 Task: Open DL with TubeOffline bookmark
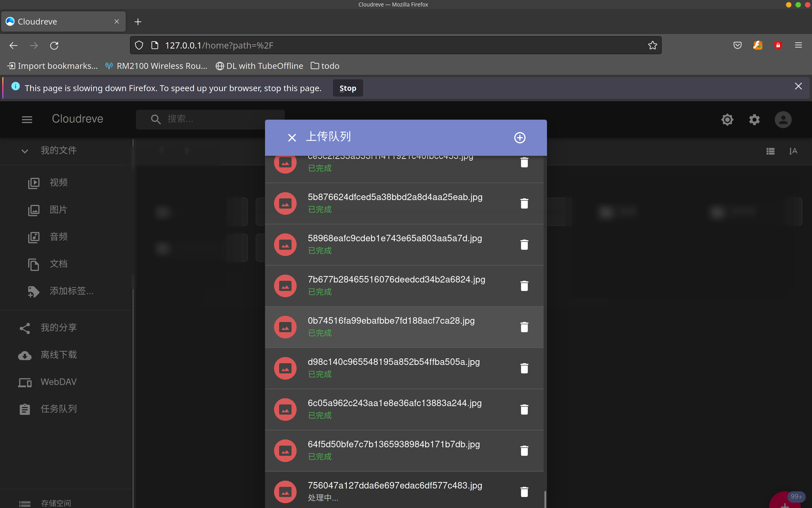click(259, 66)
